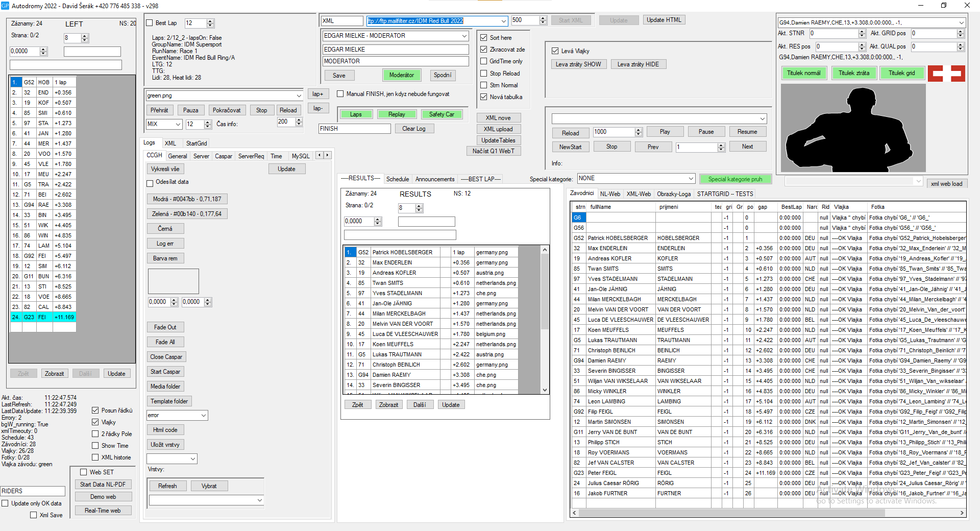
Task: Click the Zelená color button
Action: 187,214
